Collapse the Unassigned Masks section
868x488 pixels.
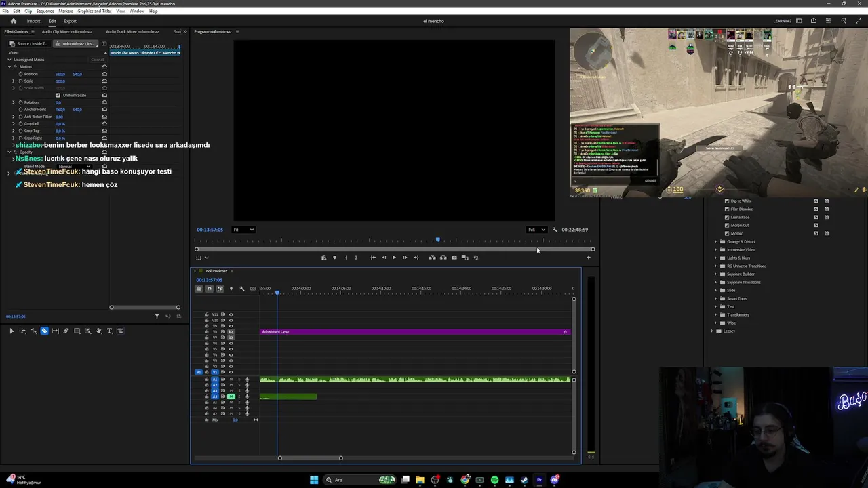pos(9,59)
